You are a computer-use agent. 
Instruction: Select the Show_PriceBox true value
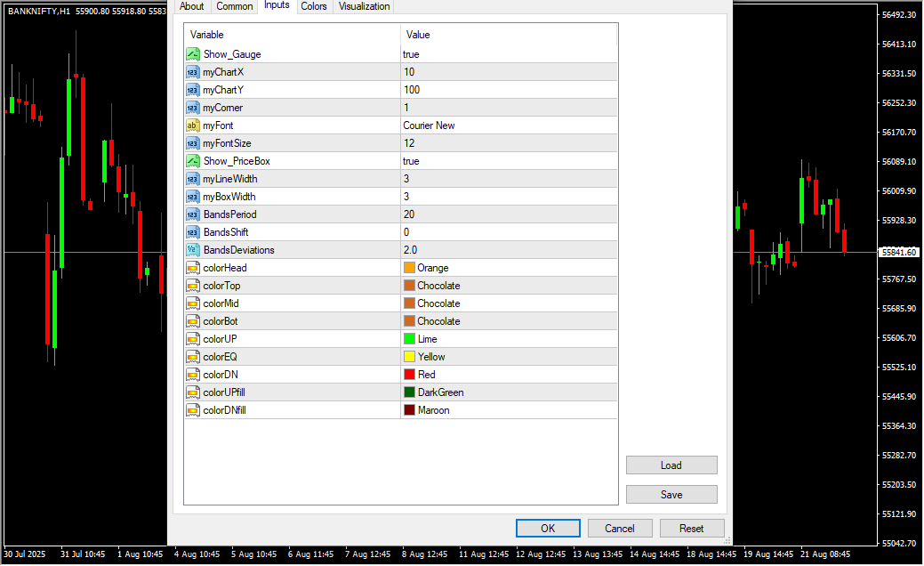click(x=411, y=161)
